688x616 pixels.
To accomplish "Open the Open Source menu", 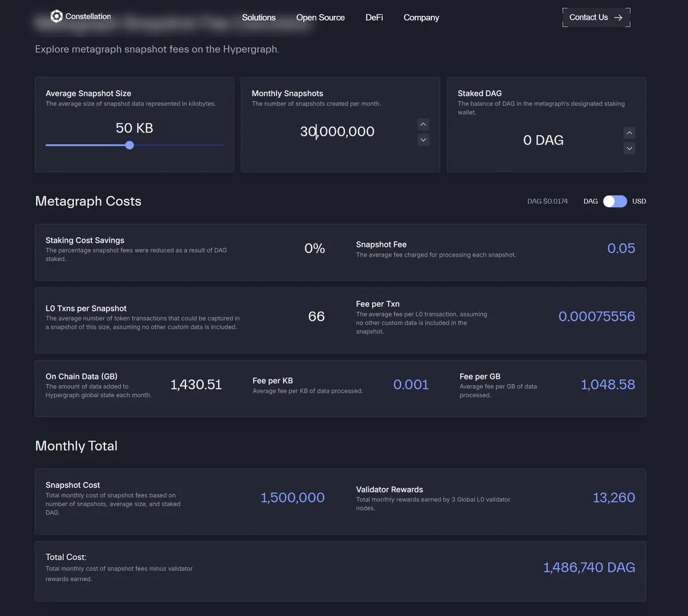I will 320,18.
